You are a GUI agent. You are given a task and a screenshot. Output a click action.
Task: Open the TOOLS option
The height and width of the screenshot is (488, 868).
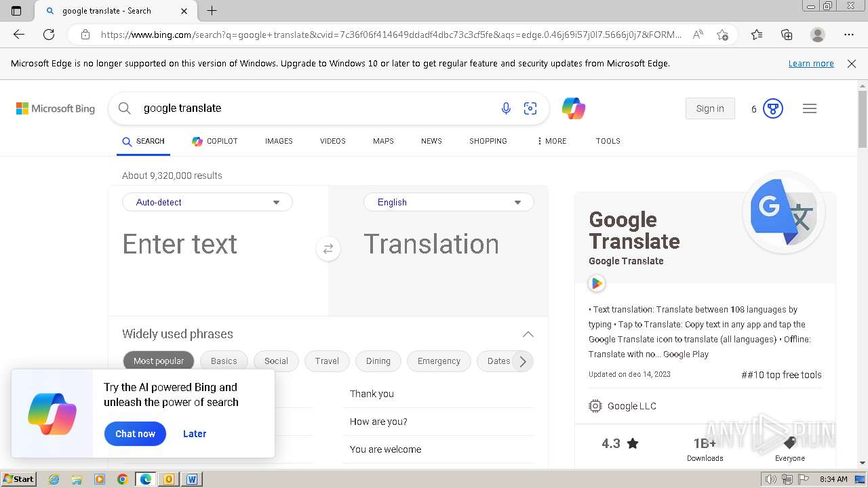coord(608,141)
